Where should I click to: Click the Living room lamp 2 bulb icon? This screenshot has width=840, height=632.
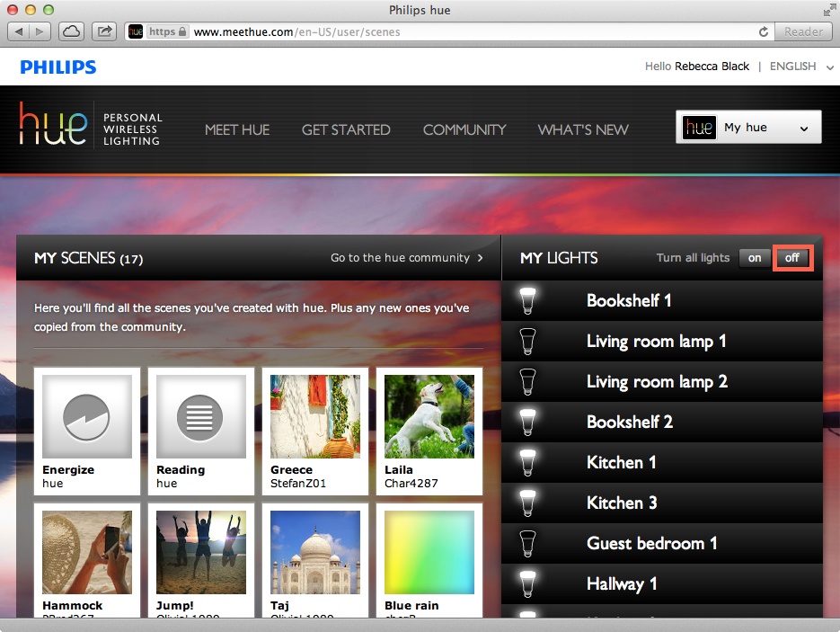(527, 382)
